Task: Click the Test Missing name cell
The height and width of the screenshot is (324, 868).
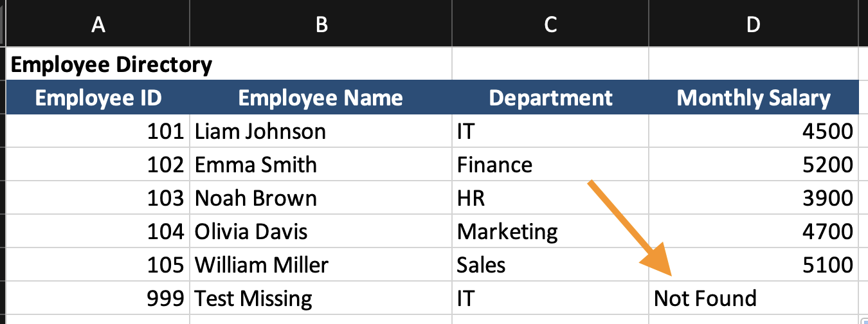Action: pos(320,298)
